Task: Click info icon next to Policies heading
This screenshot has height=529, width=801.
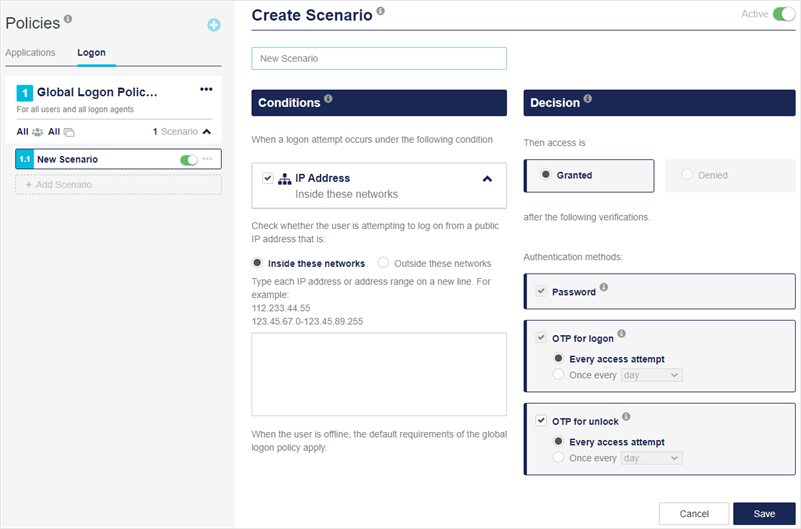Action: (x=68, y=18)
